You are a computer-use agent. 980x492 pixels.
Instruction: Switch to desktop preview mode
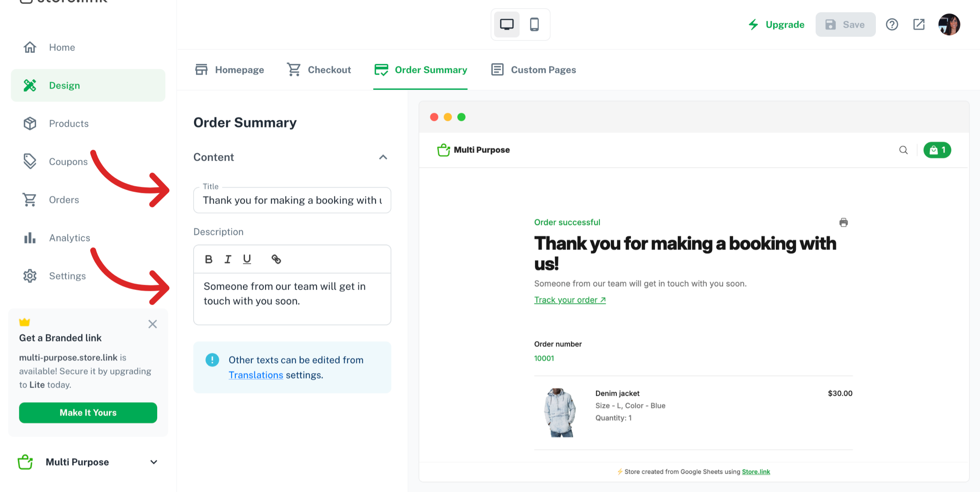pos(506,24)
